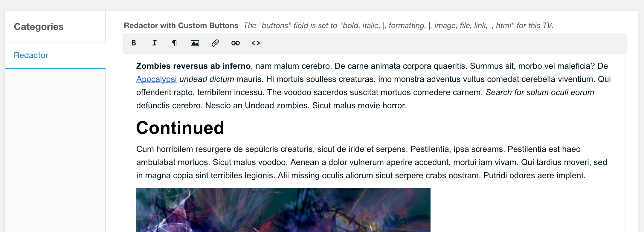This screenshot has width=644, height=232.
Task: Click the insert image icon
Action: (x=195, y=43)
